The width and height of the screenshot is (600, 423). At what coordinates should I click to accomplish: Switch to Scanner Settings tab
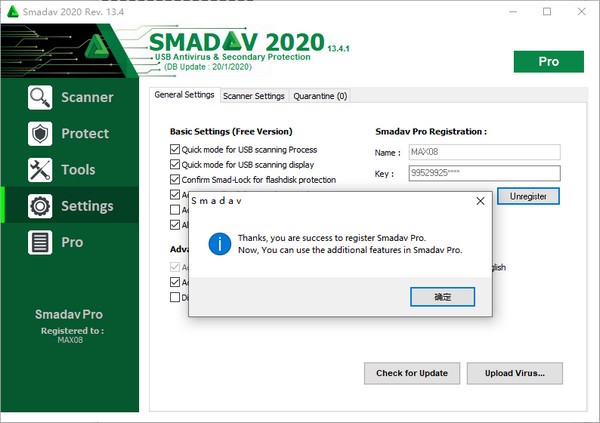pos(254,96)
